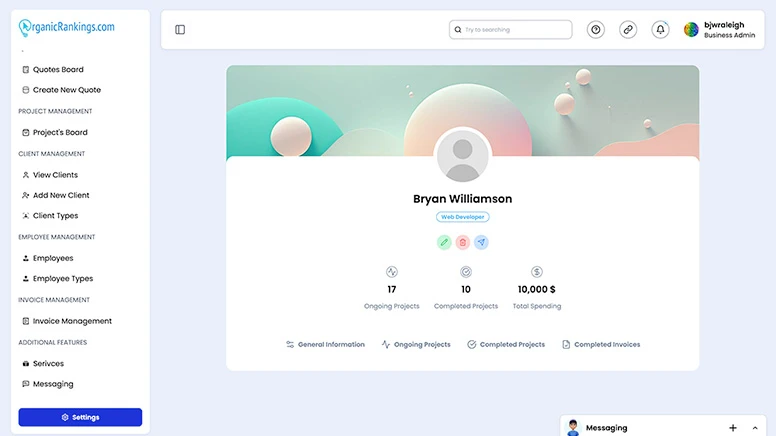Go to Project's Board

pos(55,133)
